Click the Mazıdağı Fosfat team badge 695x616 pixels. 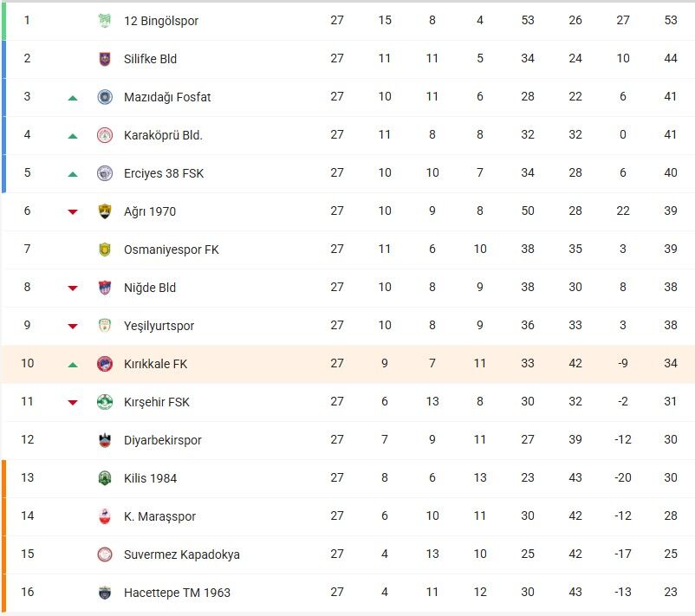click(105, 97)
